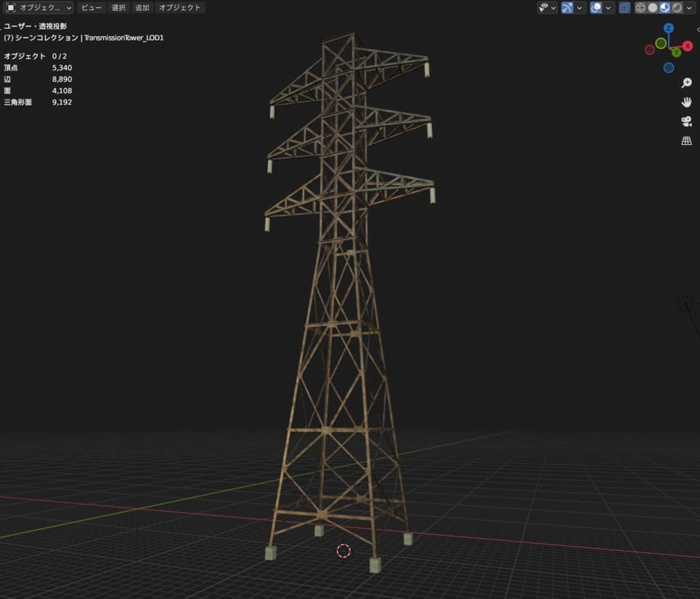Image resolution: width=700 pixels, height=599 pixels.
Task: Switch perspective/orthographic with the grid icon
Action: (x=686, y=141)
